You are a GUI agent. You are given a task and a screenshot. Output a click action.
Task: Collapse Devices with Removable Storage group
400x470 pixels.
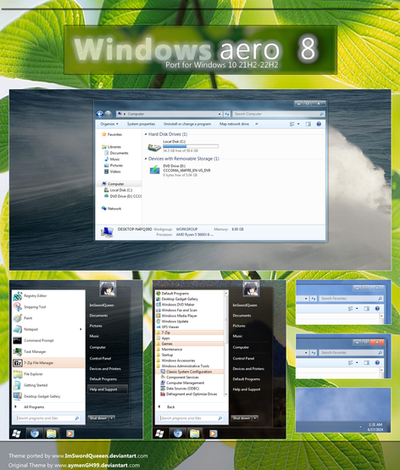tap(146, 159)
